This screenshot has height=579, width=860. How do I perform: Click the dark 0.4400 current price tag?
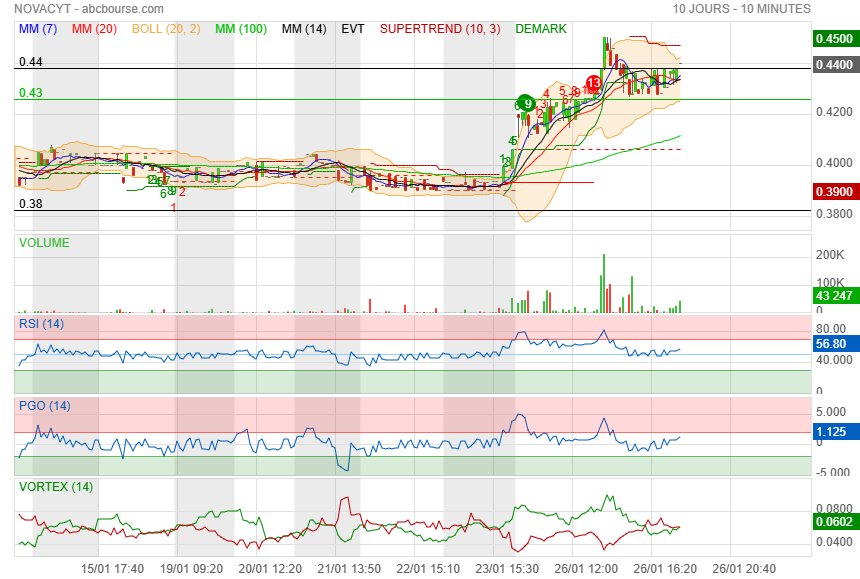[833, 64]
